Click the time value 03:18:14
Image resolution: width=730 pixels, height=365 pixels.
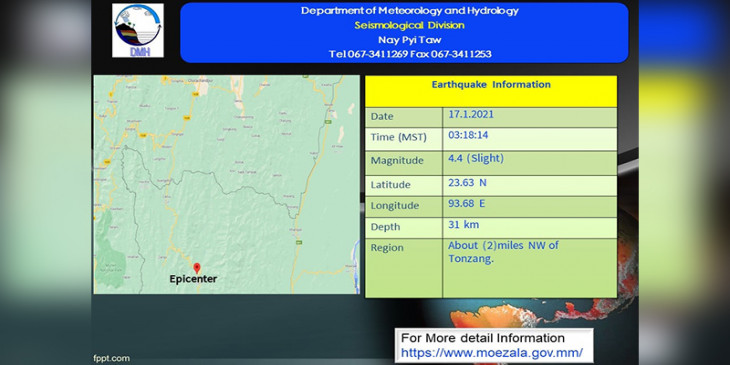point(468,135)
